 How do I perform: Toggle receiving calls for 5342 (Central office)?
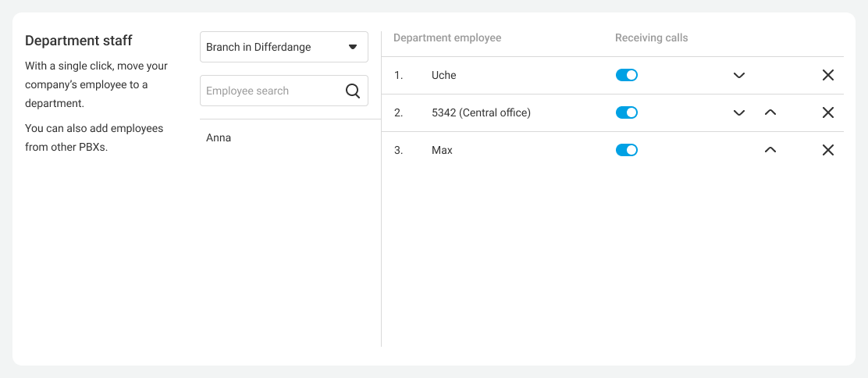click(x=627, y=112)
